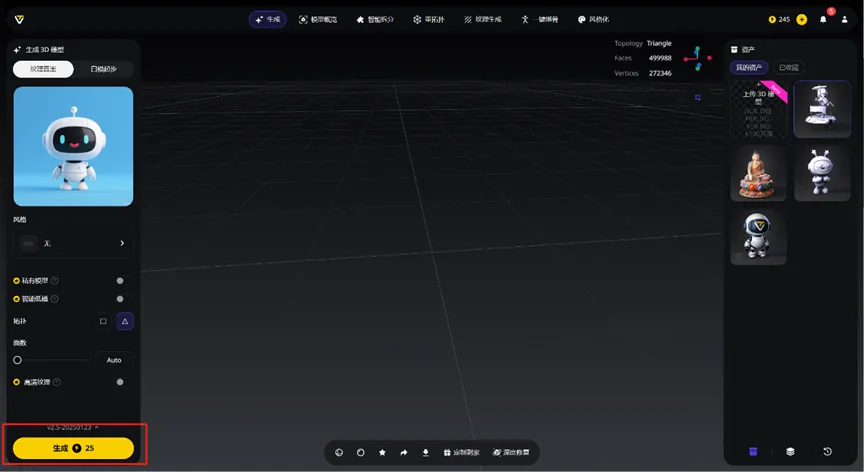Click the gift icon button in bottom toolbar
The height and width of the screenshot is (472, 864).
(x=461, y=452)
